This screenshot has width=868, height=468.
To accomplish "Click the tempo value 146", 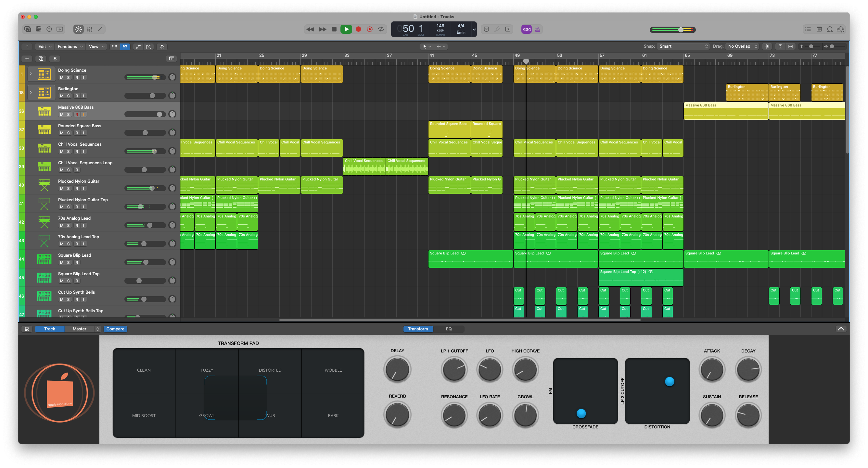I will click(x=440, y=26).
